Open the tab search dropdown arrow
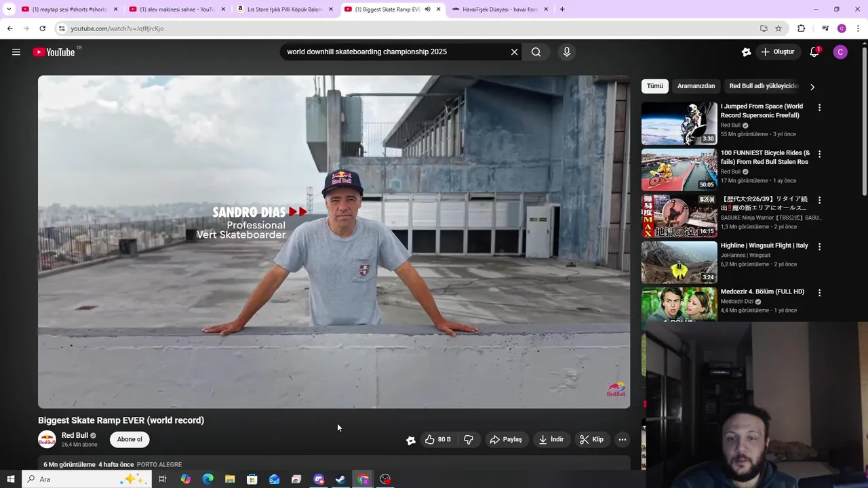 coord(9,9)
